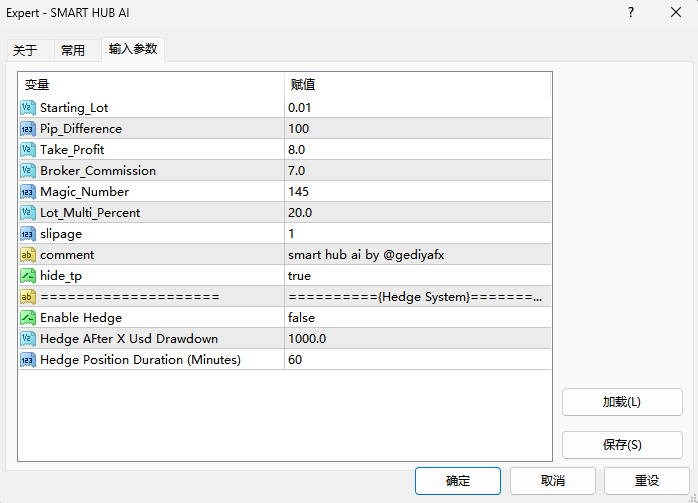Click the slipage integer icon
The height and width of the screenshot is (503, 698).
coord(28,234)
